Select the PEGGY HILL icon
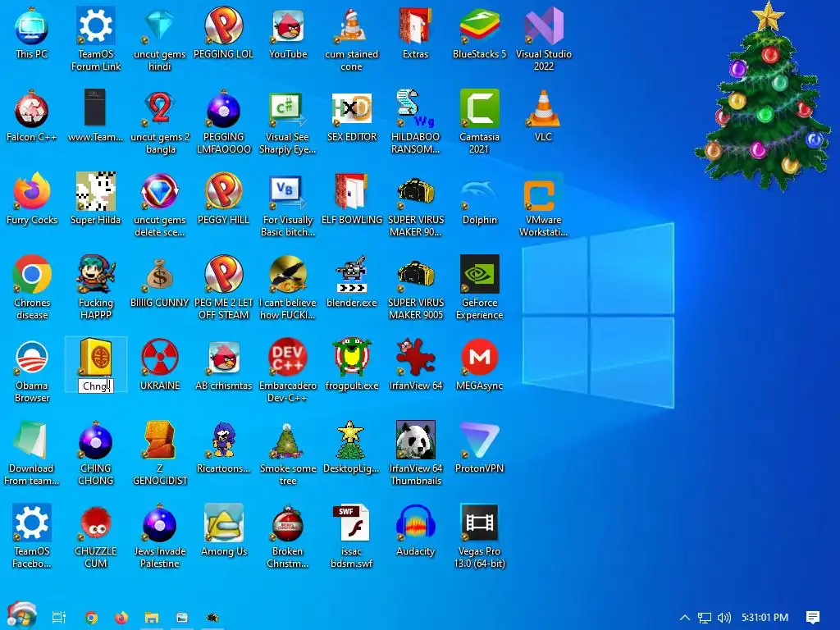840x630 pixels. pos(223,199)
